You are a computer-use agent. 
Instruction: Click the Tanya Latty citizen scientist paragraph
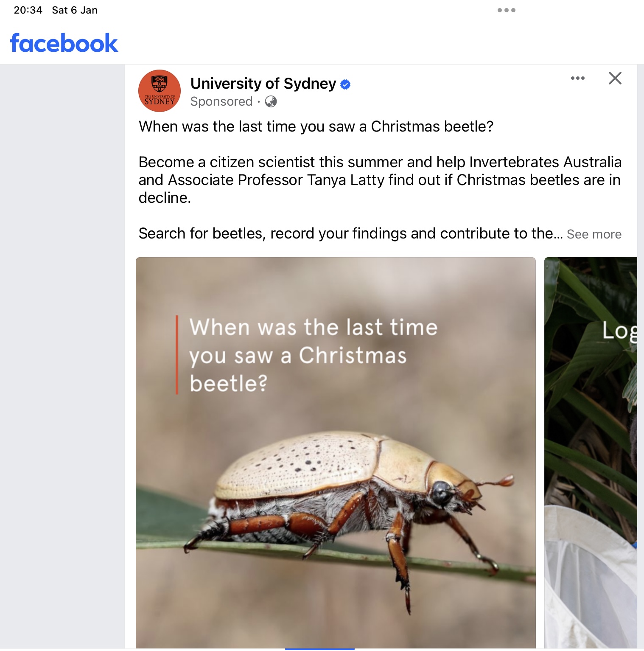(380, 180)
